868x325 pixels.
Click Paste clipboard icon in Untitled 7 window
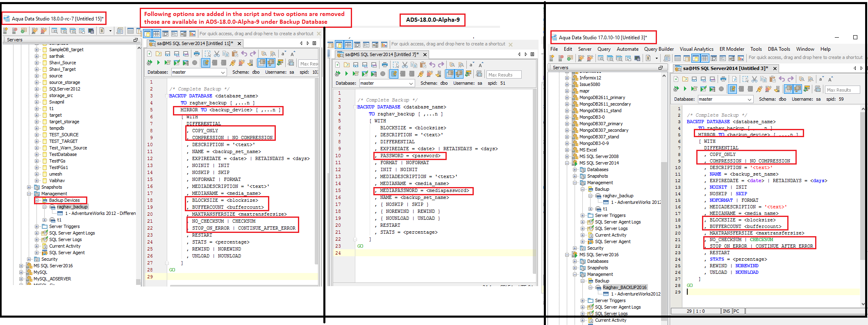coord(423,65)
